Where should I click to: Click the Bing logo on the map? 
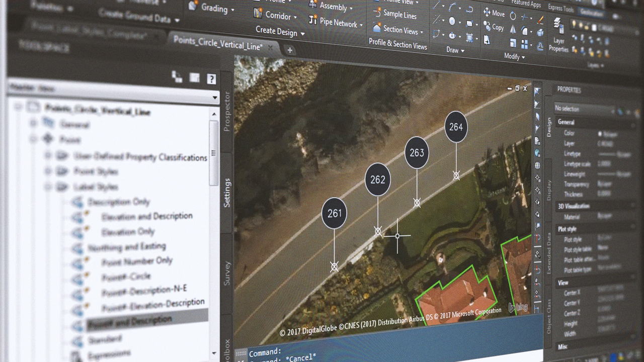click(x=518, y=308)
